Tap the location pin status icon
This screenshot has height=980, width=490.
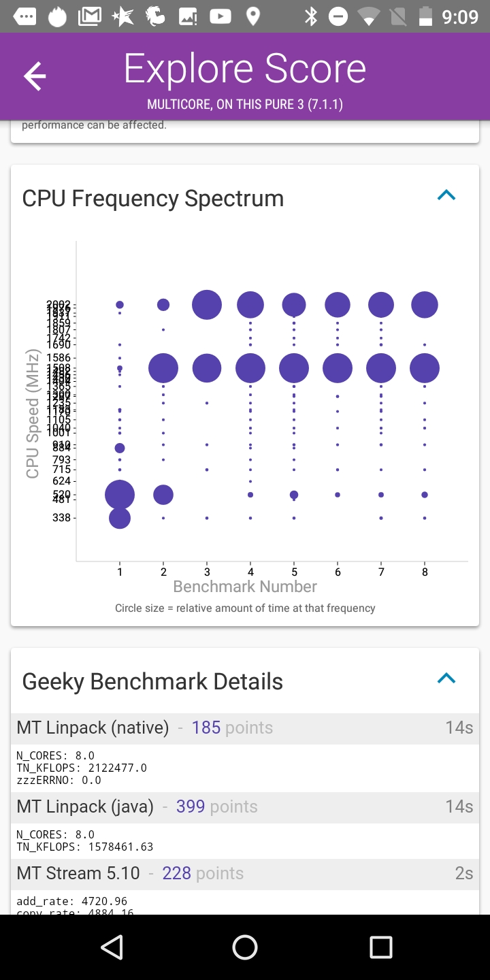point(252,16)
